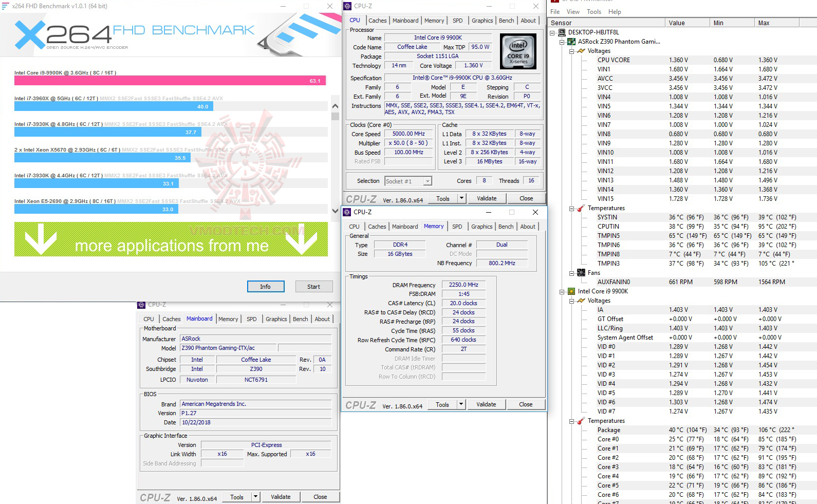817x504 pixels.
Task: Click Validate in the CPU-Z window showing the CPU tab
Action: coord(487,198)
